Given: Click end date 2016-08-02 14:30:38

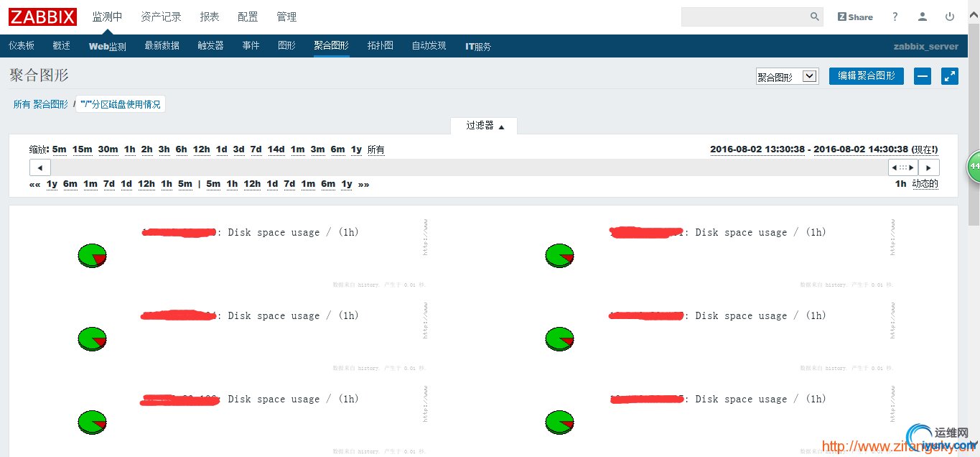Looking at the screenshot, I should 861,149.
